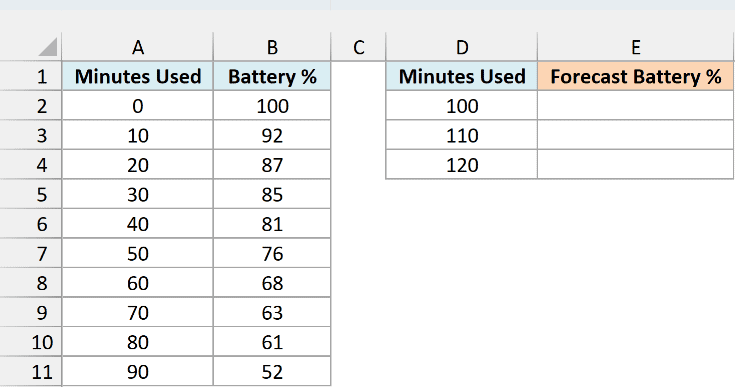Select cell D4 containing 120
This screenshot has width=735, height=387.
pyautogui.click(x=462, y=164)
